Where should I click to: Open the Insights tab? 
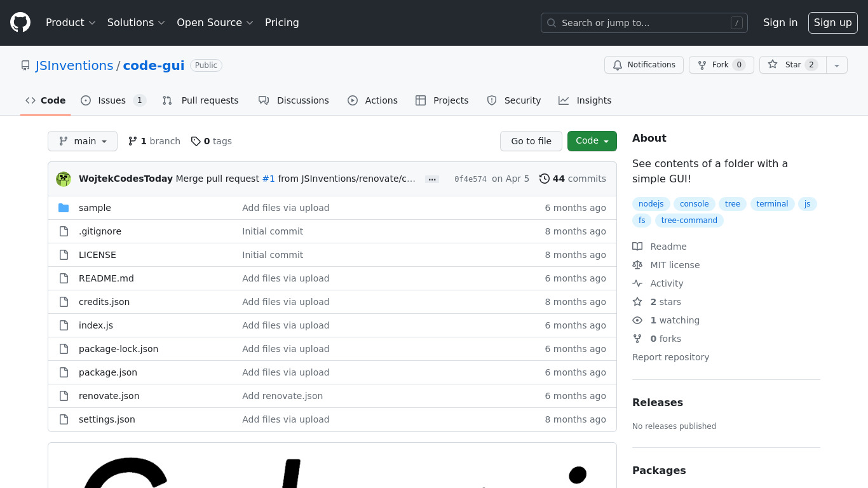(x=585, y=100)
